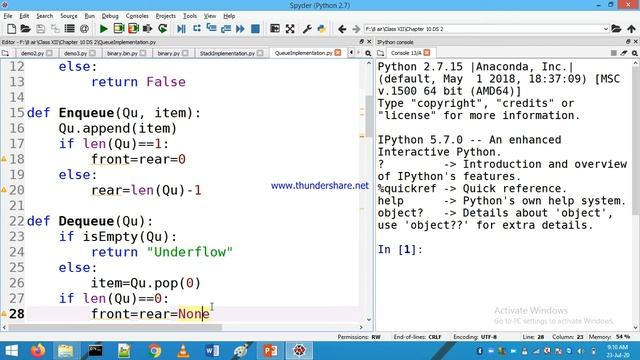This screenshot has height=360, width=640.
Task: Open the Projects menu
Action: click(x=166, y=16)
